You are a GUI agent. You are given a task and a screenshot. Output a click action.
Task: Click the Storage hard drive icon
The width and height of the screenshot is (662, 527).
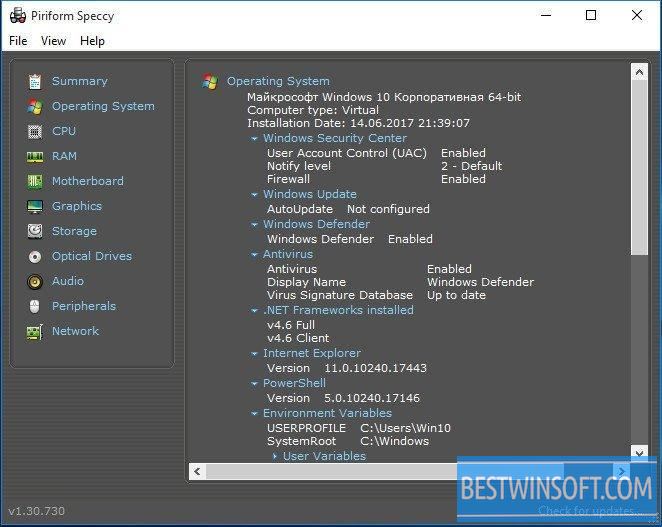tap(35, 231)
